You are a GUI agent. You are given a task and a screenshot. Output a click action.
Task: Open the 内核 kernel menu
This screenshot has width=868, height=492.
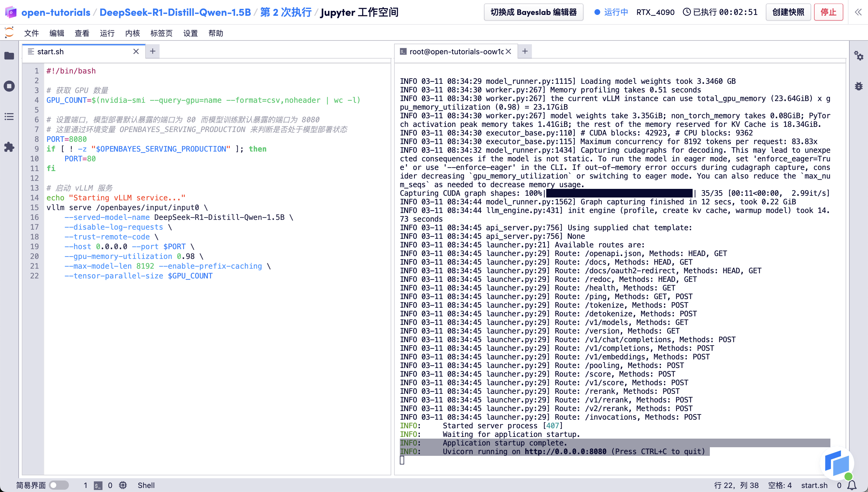(x=132, y=33)
